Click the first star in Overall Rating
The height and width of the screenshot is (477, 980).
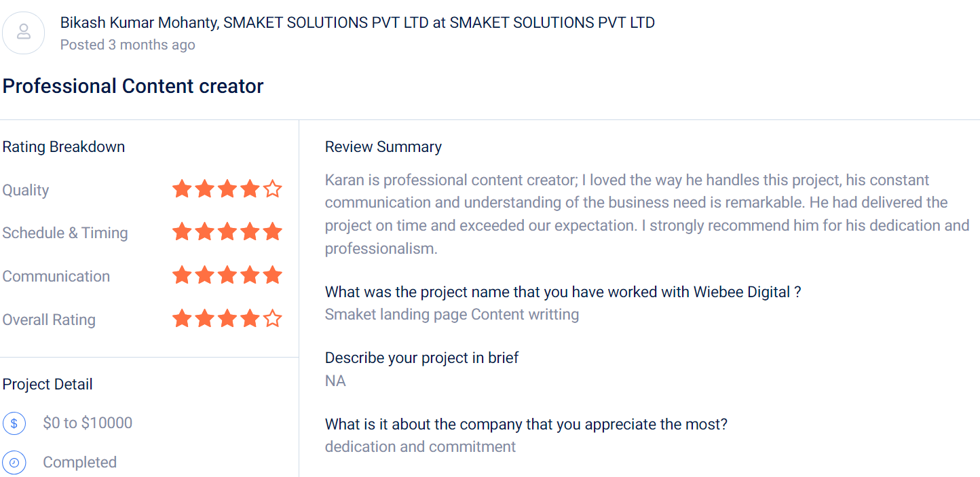182,318
